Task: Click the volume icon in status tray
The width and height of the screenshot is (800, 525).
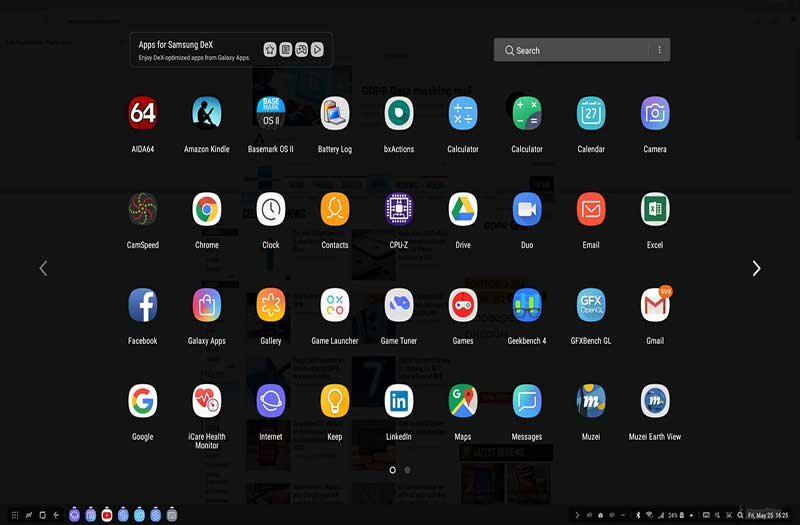Action: pyautogui.click(x=718, y=515)
